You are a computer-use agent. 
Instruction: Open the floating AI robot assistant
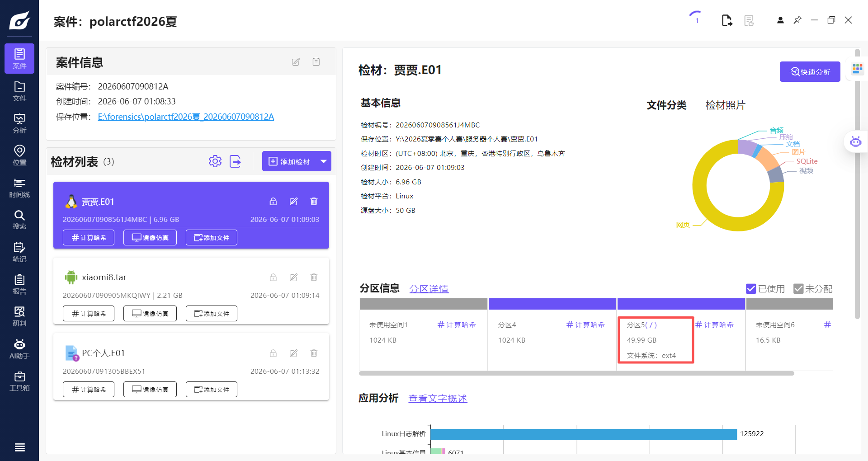[x=855, y=141]
